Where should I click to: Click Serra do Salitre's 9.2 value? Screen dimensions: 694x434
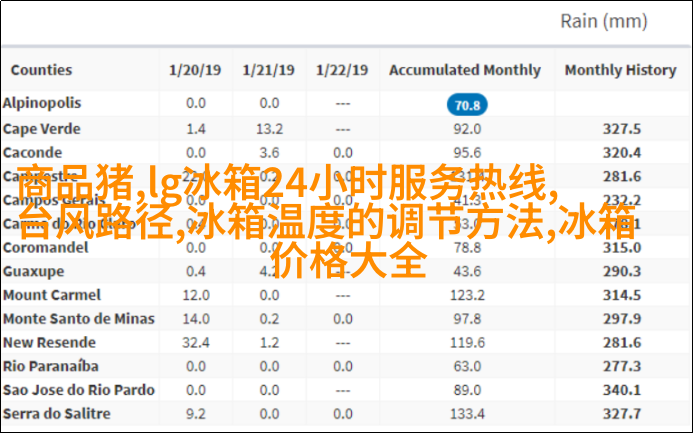tap(196, 414)
